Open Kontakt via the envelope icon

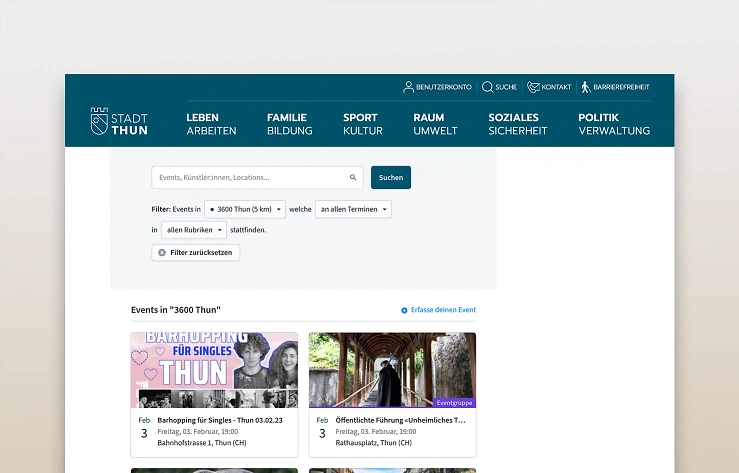pos(533,87)
